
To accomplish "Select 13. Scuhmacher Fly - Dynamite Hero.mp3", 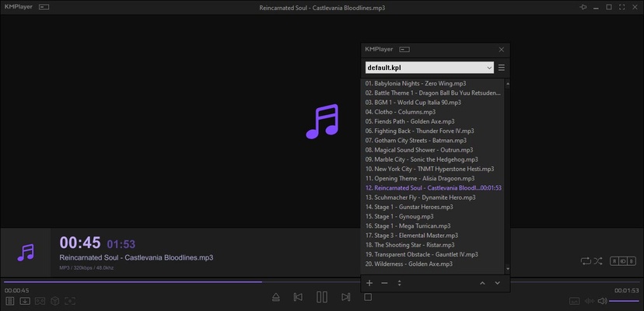I will (433, 197).
